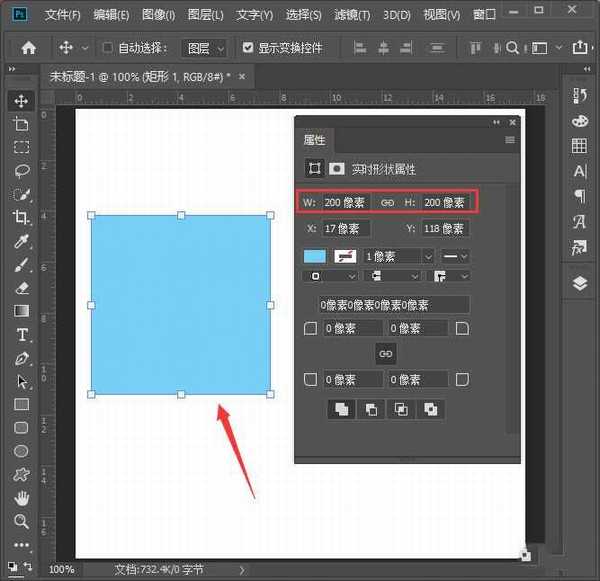Viewport: 600px width, 581px height.
Task: Choose the Horizontal Type tool
Action: tap(21, 335)
